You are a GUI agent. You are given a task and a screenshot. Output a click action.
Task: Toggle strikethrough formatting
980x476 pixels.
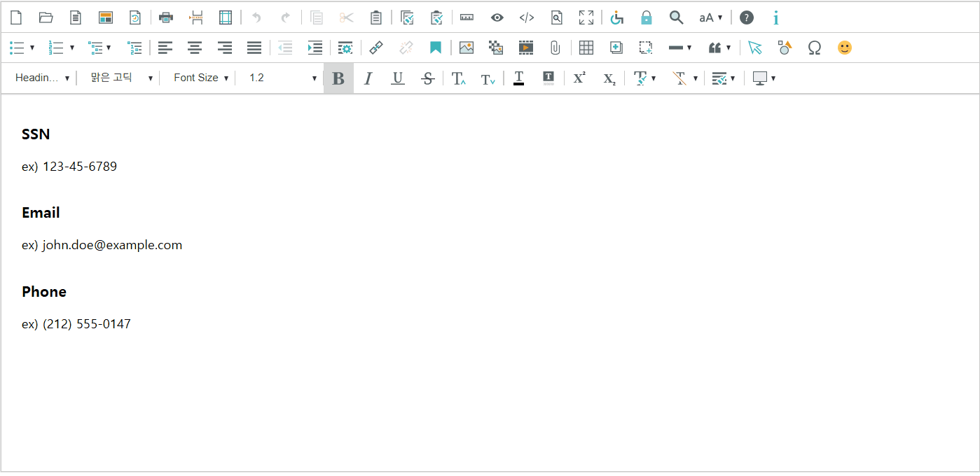[427, 78]
